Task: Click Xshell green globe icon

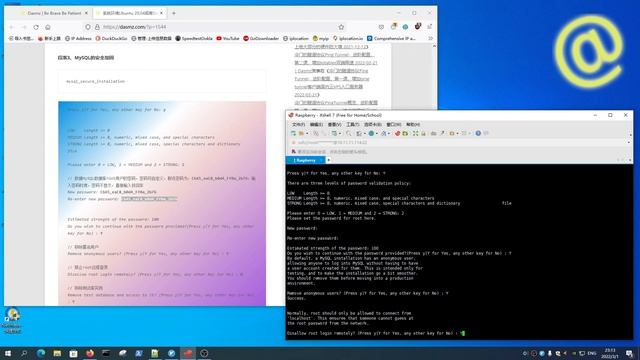Action: 371,133
